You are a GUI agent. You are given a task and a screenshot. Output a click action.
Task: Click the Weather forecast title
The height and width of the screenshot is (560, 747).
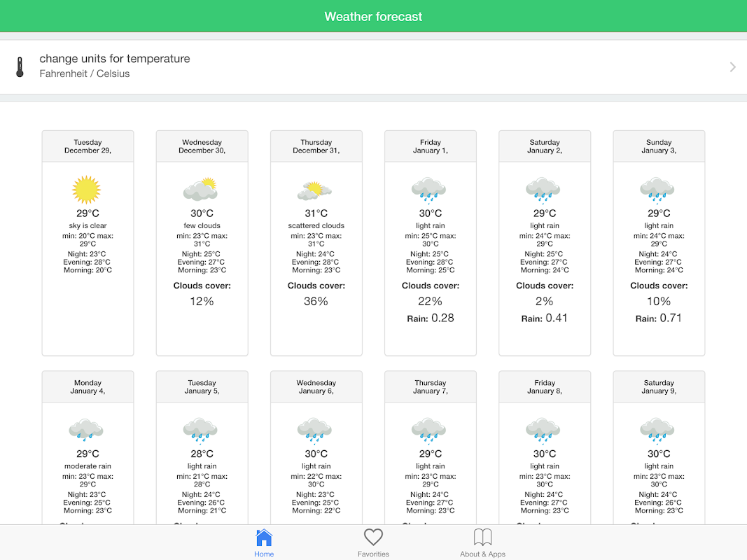point(373,17)
